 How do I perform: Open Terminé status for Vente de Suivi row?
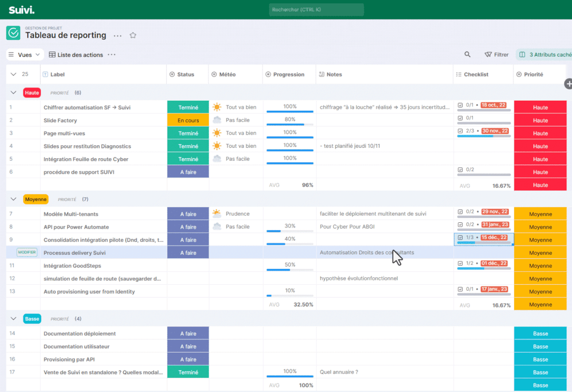point(188,372)
